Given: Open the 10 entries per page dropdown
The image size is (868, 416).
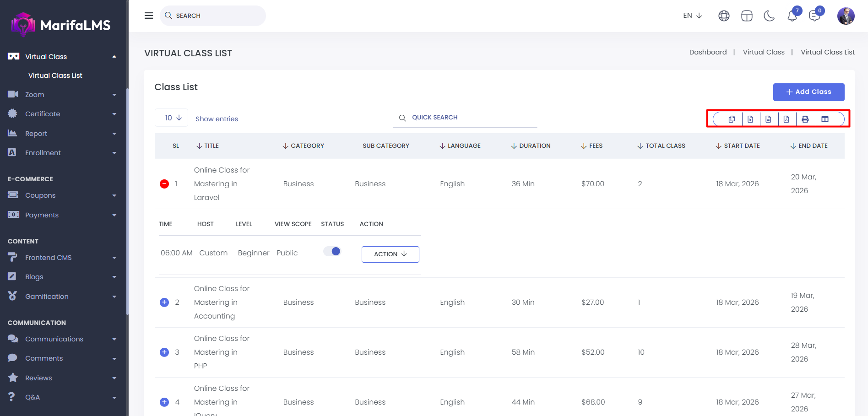Looking at the screenshot, I should tap(173, 118).
